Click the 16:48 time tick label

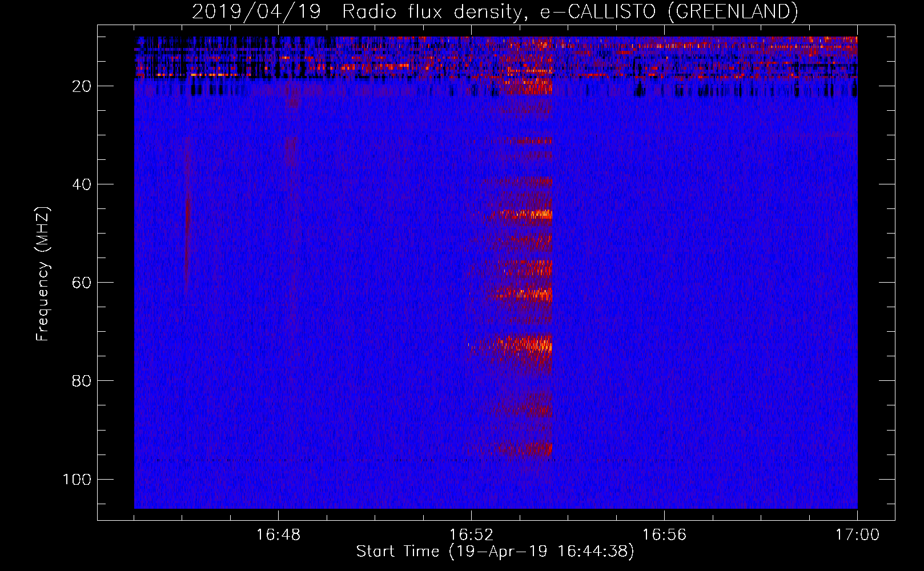pos(278,535)
